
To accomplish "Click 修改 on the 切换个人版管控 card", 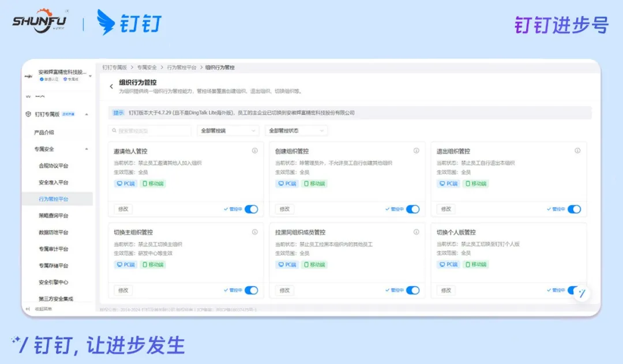I will [x=446, y=291].
